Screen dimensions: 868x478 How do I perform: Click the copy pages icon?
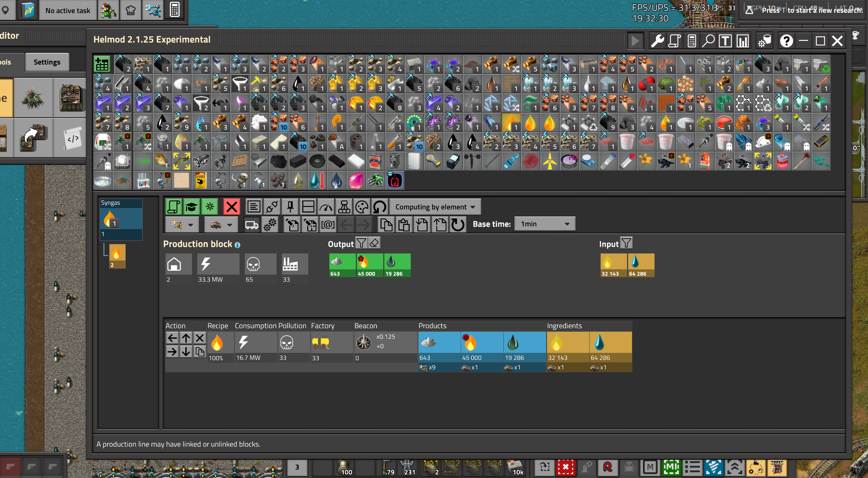386,225
